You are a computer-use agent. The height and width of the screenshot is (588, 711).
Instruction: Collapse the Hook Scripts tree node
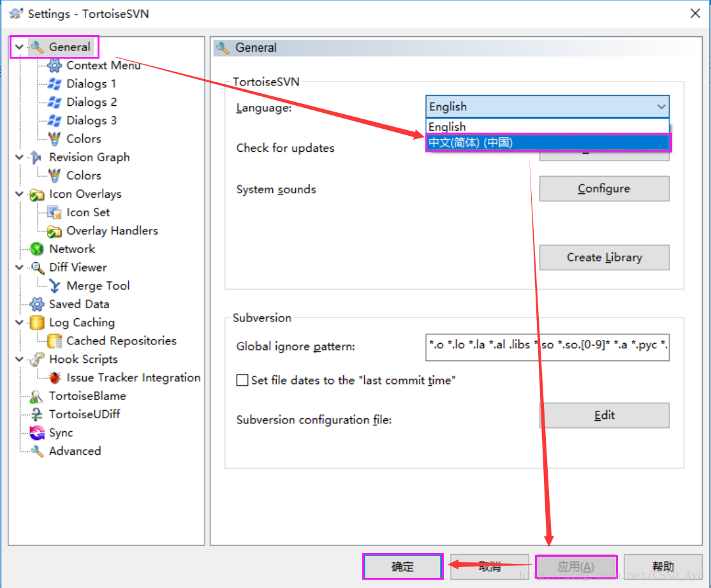click(19, 359)
